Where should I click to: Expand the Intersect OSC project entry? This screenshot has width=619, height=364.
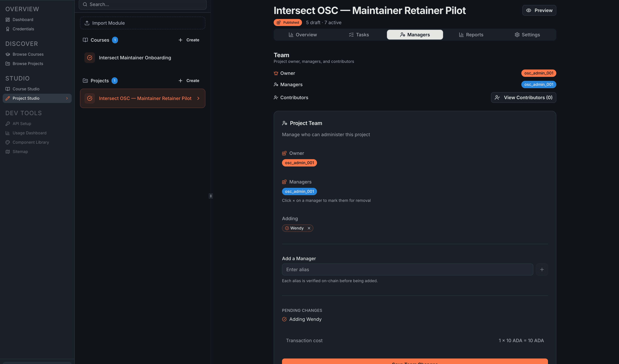tap(198, 98)
